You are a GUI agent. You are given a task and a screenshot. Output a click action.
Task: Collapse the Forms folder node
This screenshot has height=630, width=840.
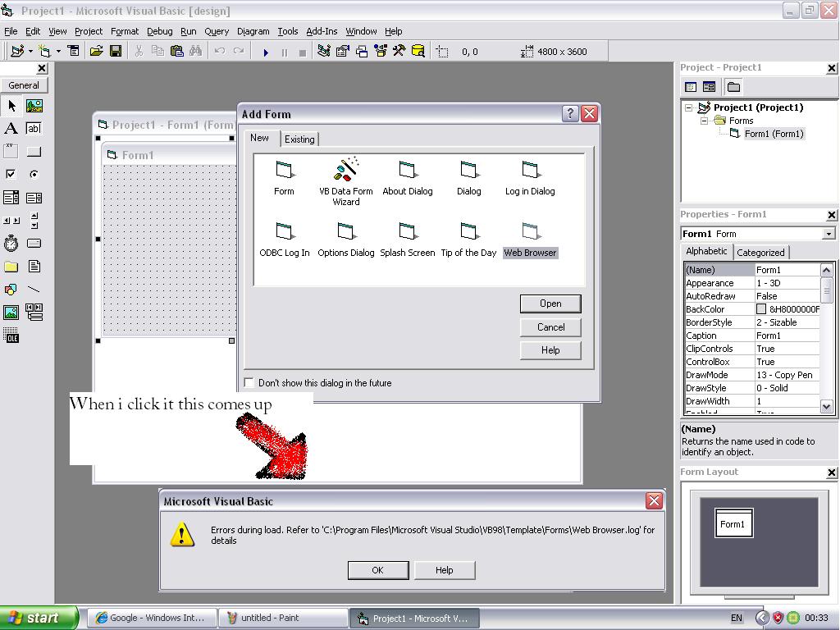(704, 121)
